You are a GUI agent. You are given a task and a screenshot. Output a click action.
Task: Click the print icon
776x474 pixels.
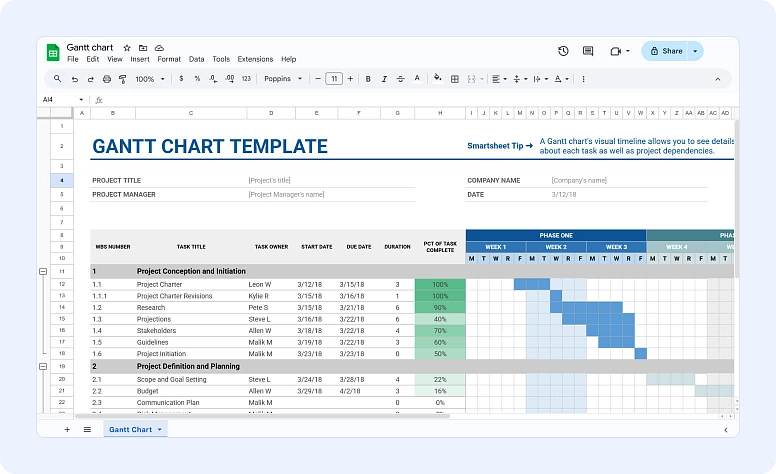point(106,79)
